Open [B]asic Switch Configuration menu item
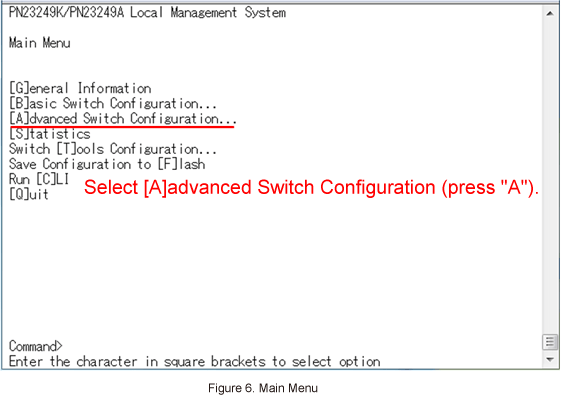Viewport: 561px width, 410px height. click(x=113, y=104)
